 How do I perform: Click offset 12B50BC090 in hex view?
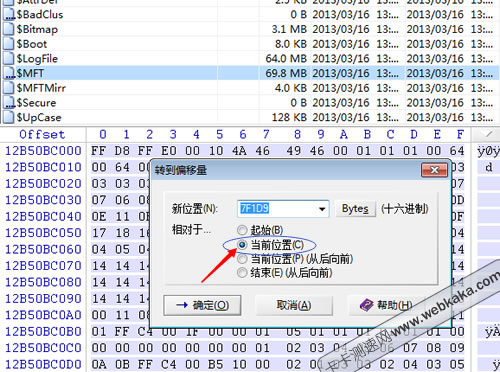click(x=43, y=299)
